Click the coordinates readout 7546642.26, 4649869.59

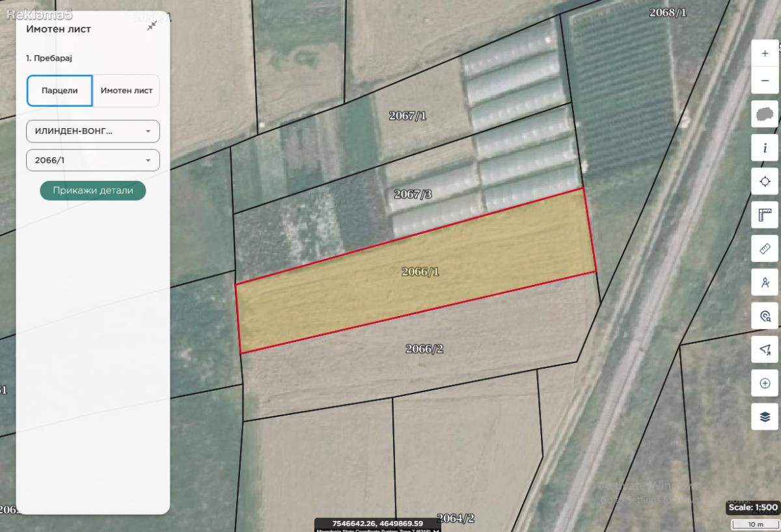(377, 523)
